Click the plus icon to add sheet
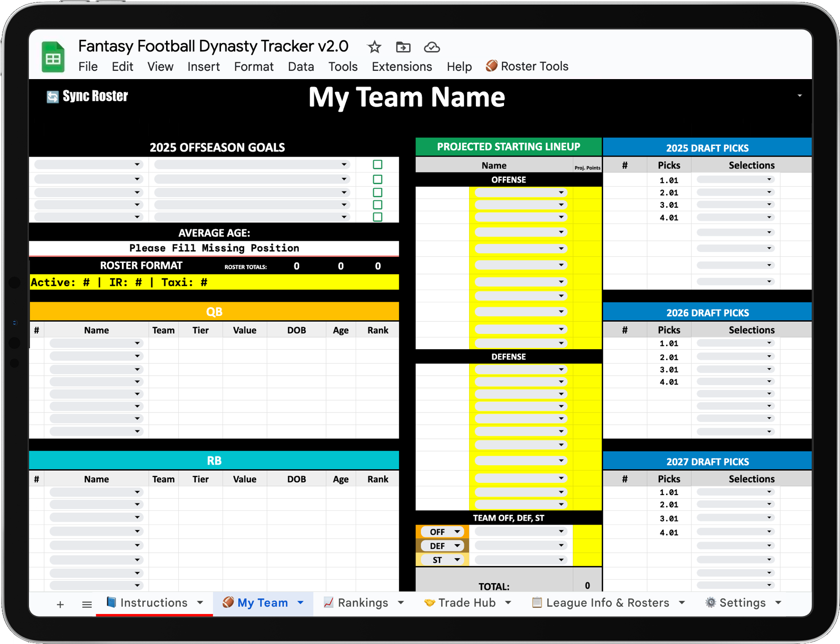 60,604
